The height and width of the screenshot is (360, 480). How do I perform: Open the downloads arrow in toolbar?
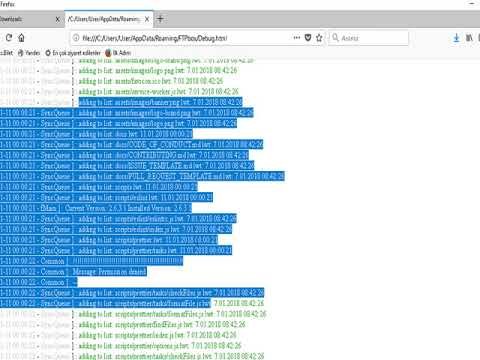click(x=456, y=38)
